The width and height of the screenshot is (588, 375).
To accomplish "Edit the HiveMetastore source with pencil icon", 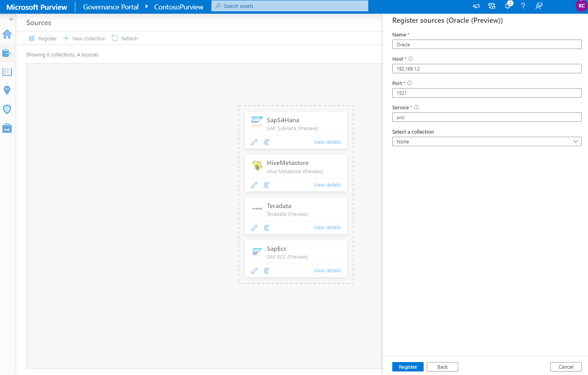I will pos(255,185).
